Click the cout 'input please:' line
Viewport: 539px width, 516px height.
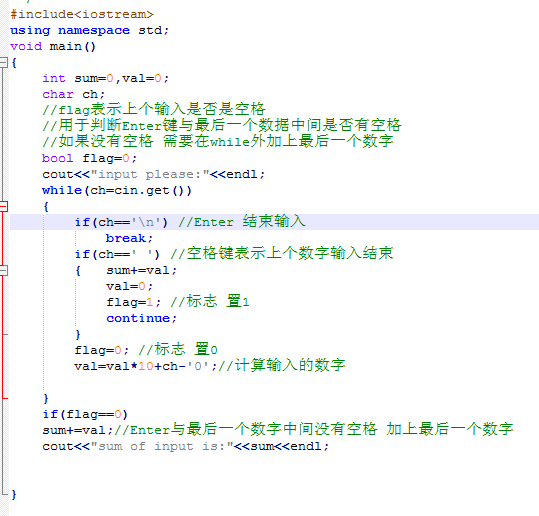[x=153, y=174]
